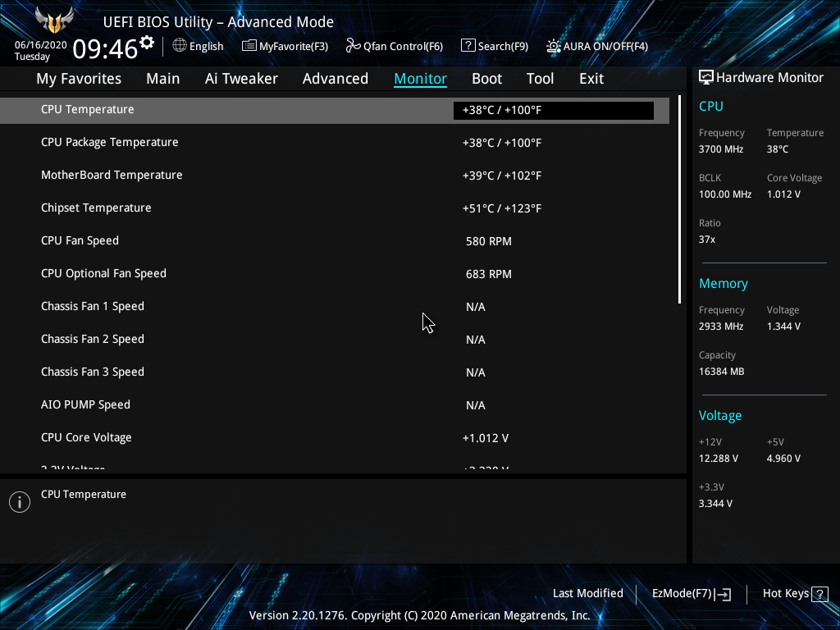Click the Last Modified button
This screenshot has height=630, width=840.
coord(588,593)
